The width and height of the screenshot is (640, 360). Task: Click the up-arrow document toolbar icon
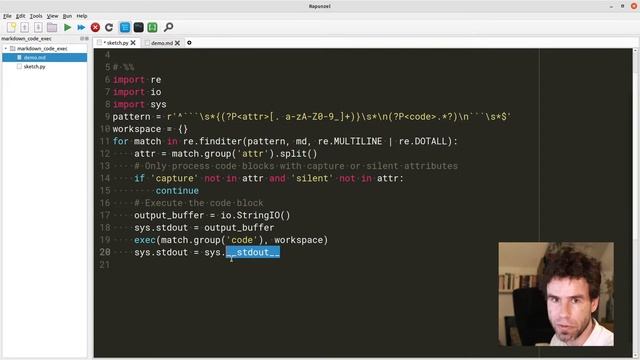pyautogui.click(x=24, y=27)
